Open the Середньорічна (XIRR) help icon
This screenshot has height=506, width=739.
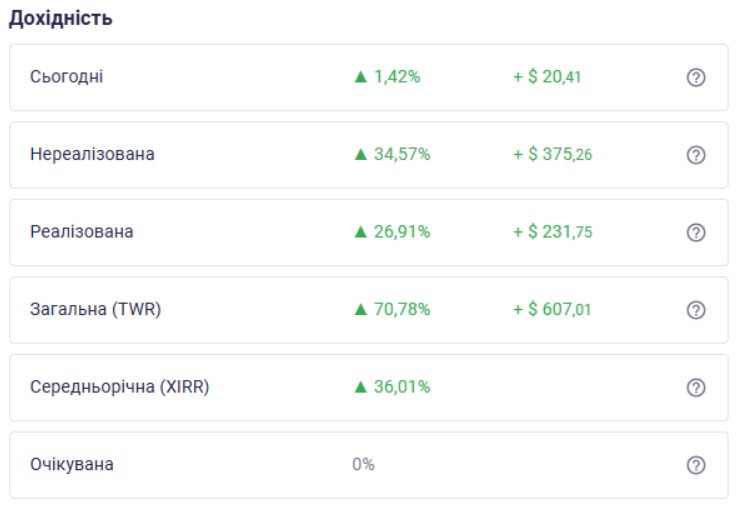pos(697,387)
